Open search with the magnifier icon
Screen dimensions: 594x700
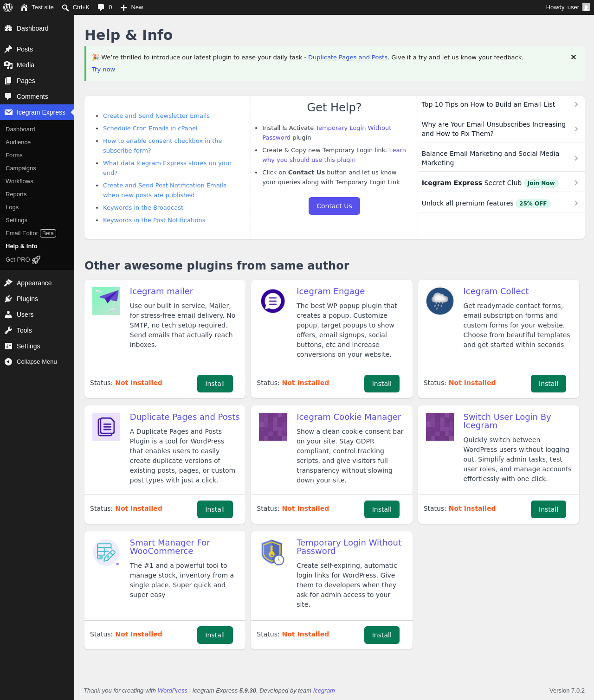click(x=65, y=7)
